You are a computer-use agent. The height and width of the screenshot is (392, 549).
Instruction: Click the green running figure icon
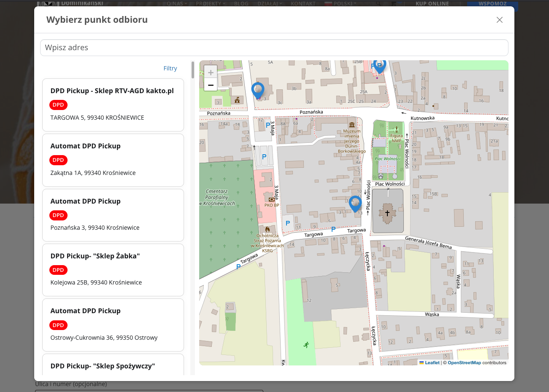click(306, 345)
